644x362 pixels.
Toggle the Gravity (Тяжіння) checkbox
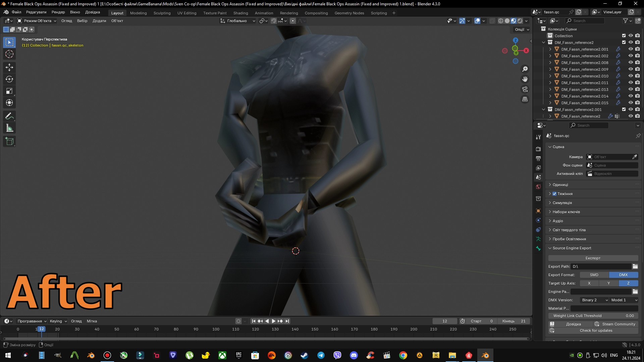[x=554, y=194]
